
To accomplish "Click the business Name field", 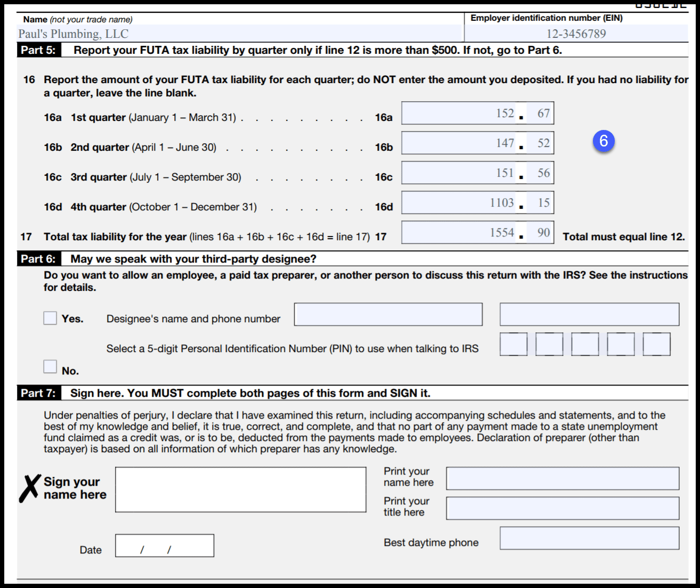I will (x=239, y=34).
